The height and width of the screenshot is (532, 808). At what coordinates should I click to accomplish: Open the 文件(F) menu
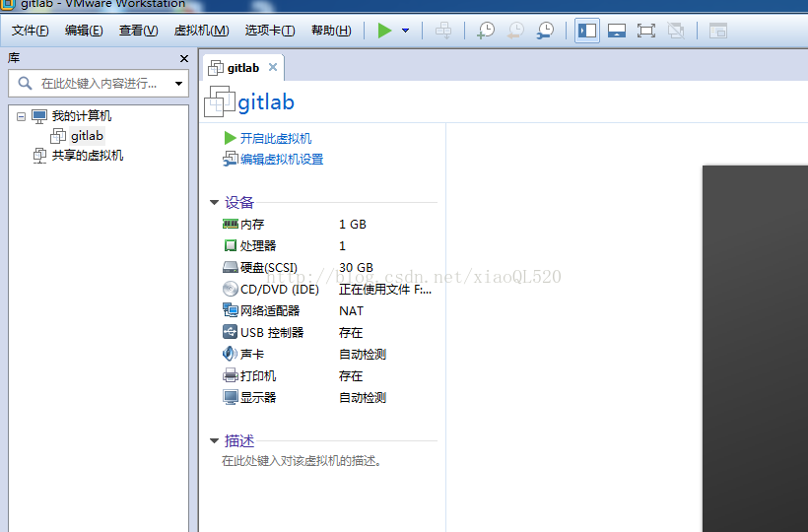point(30,31)
